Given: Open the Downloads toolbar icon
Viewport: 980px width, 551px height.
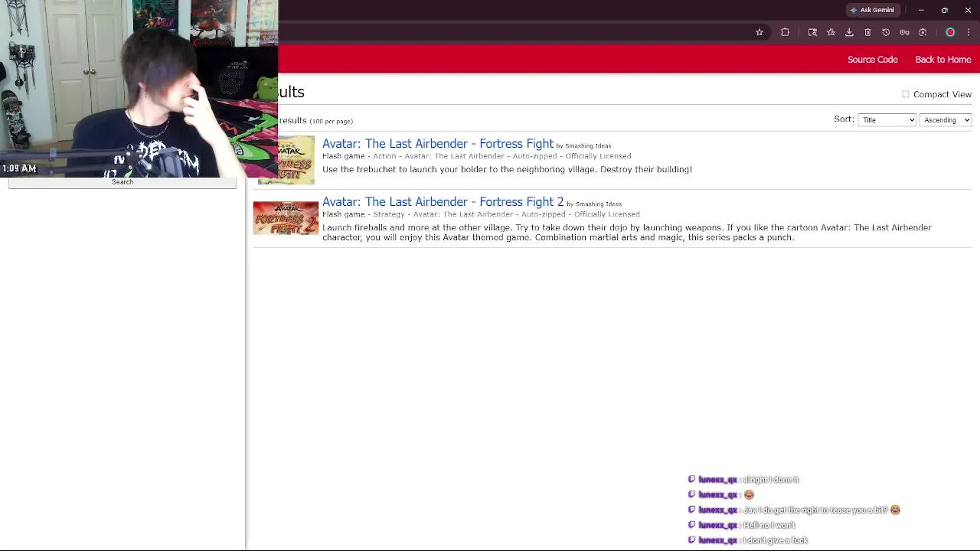Looking at the screenshot, I should pyautogui.click(x=849, y=32).
